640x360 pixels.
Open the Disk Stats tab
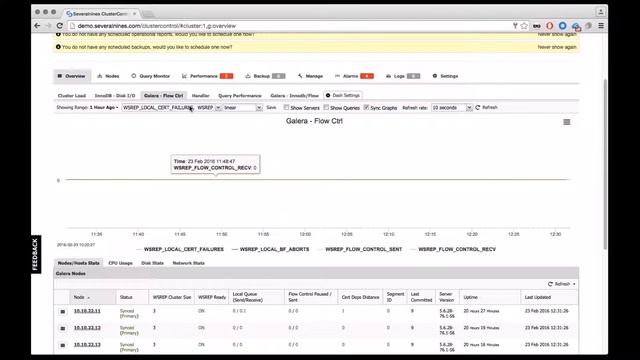coord(152,263)
